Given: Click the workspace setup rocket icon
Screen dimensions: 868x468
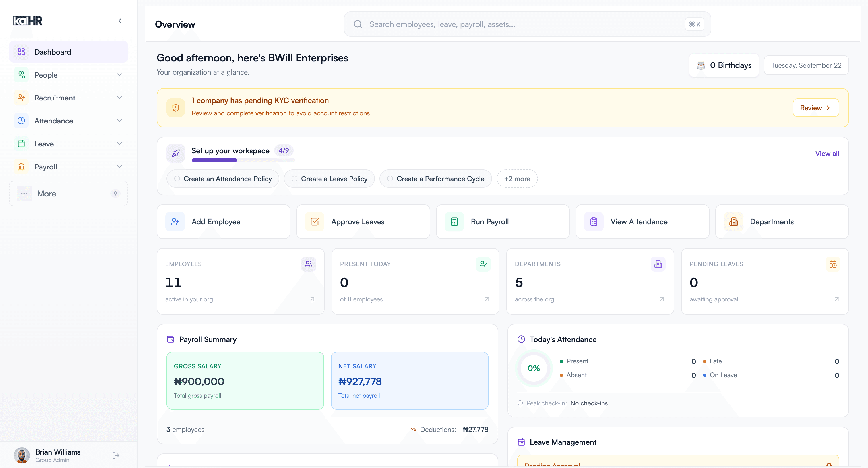Looking at the screenshot, I should click(176, 153).
